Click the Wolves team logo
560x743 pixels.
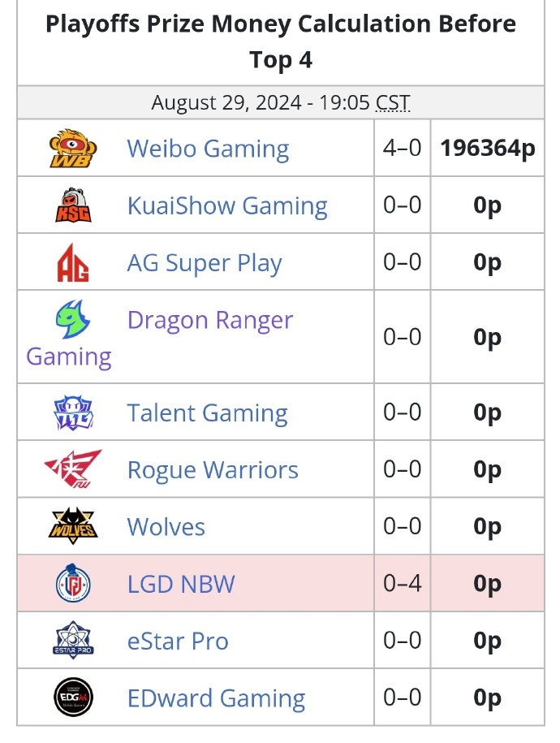[x=73, y=526]
